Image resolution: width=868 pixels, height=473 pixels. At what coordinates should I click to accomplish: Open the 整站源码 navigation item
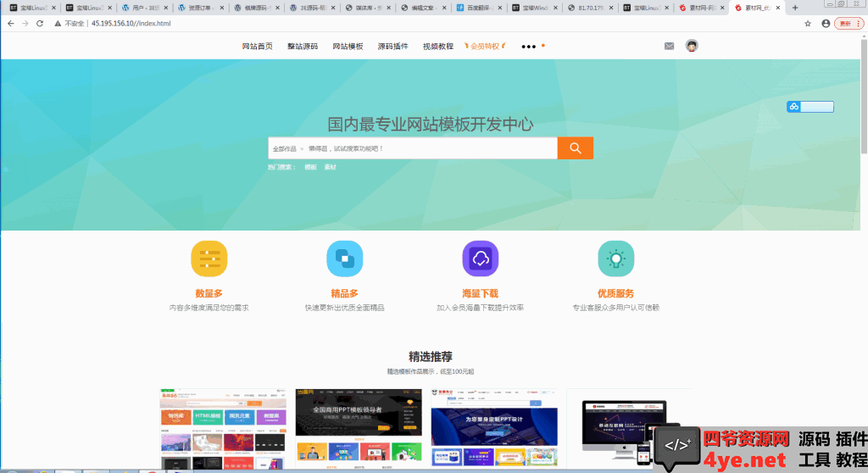pyautogui.click(x=303, y=47)
